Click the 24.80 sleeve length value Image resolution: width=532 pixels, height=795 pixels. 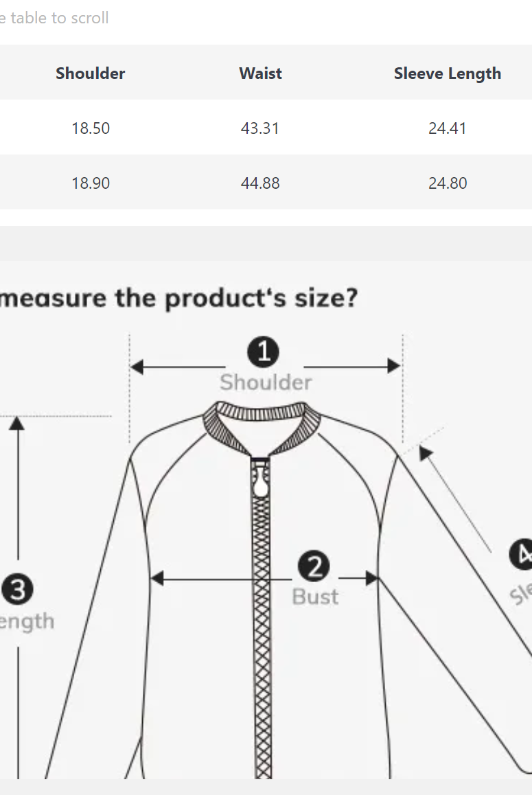click(x=447, y=183)
